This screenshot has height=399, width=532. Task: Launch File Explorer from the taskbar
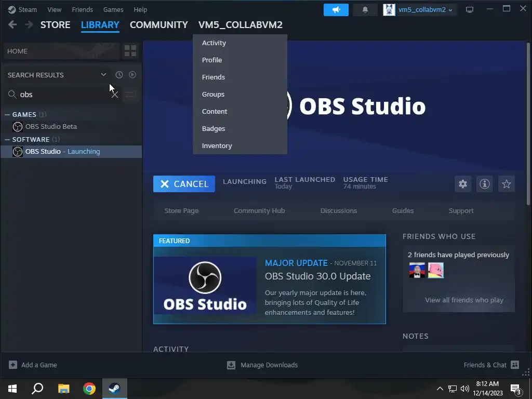coord(64,389)
